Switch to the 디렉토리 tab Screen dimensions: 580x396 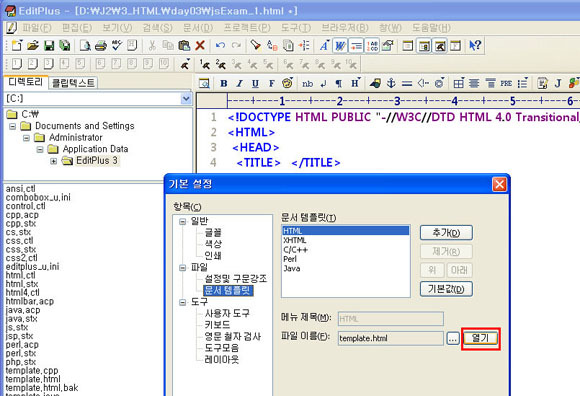pyautogui.click(x=26, y=82)
